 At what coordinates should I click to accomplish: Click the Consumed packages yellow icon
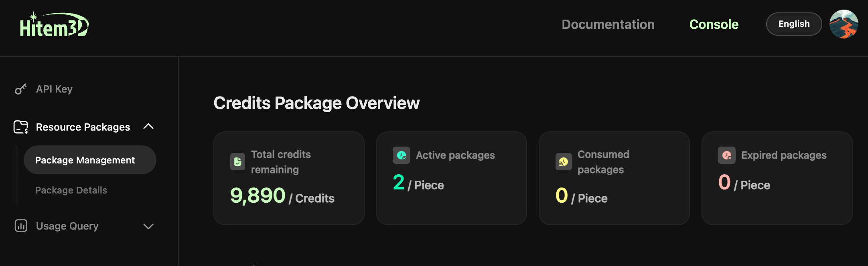(563, 161)
